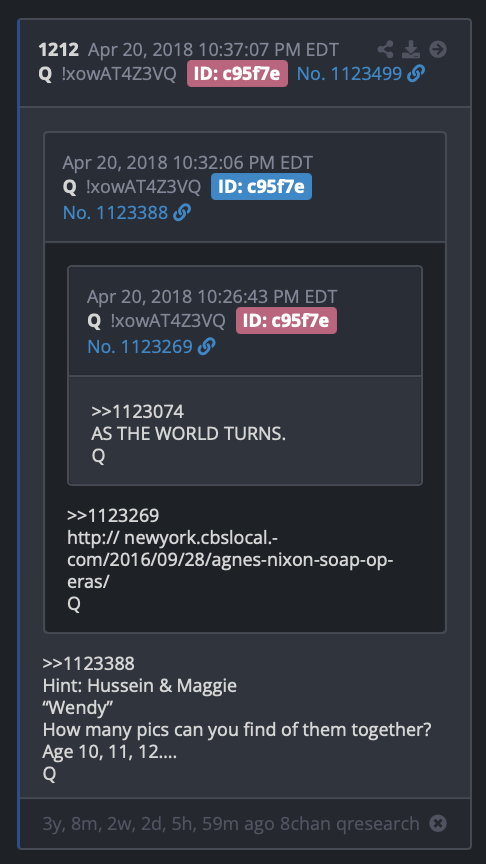Click the blue ID: c95f7e badge
The width and height of the screenshot is (486, 864).
[261, 187]
